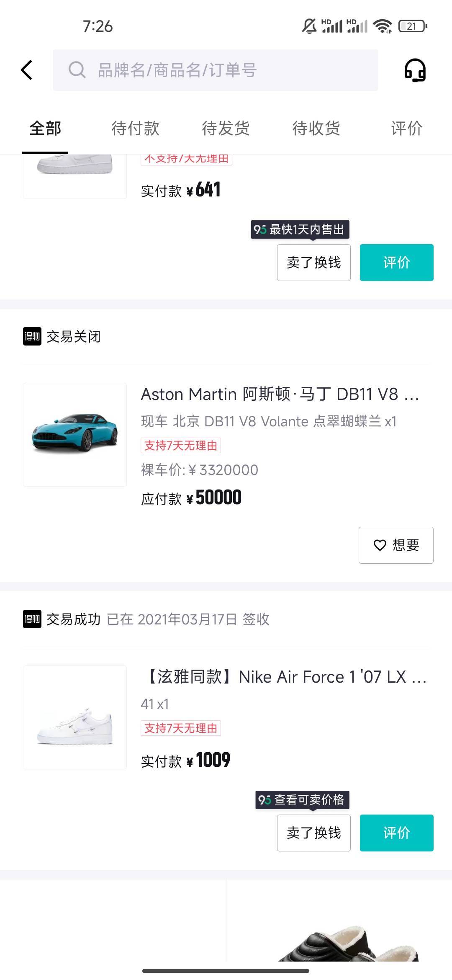Viewport: 452px width, 980px height.
Task: Open the blue Aston Martin car thumbnail
Action: (x=75, y=434)
